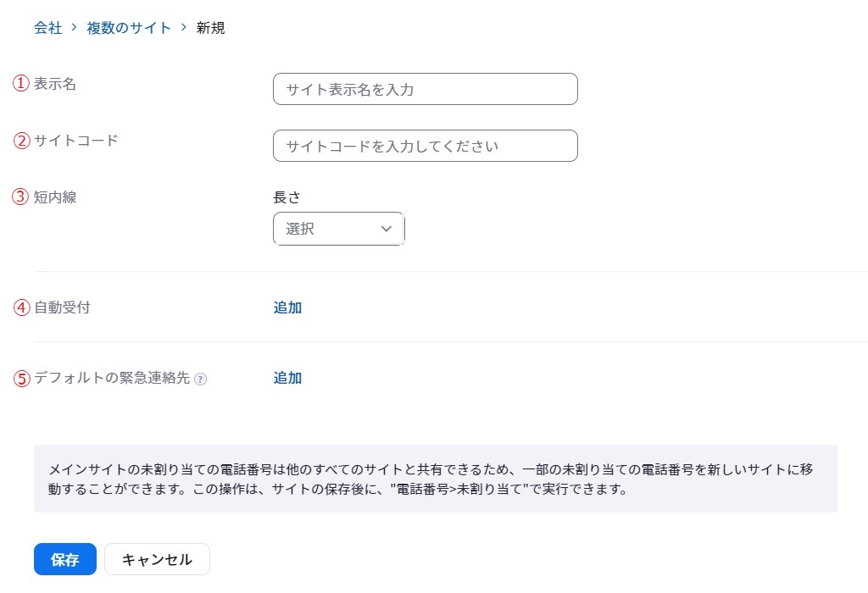The image size is (868, 593).
Task: Click the circled number 1 marker
Action: click(x=21, y=84)
